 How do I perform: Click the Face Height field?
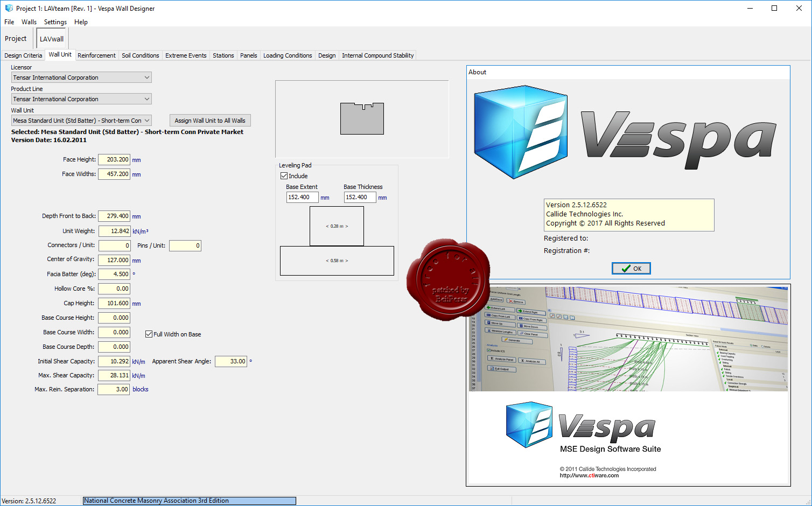(x=114, y=160)
